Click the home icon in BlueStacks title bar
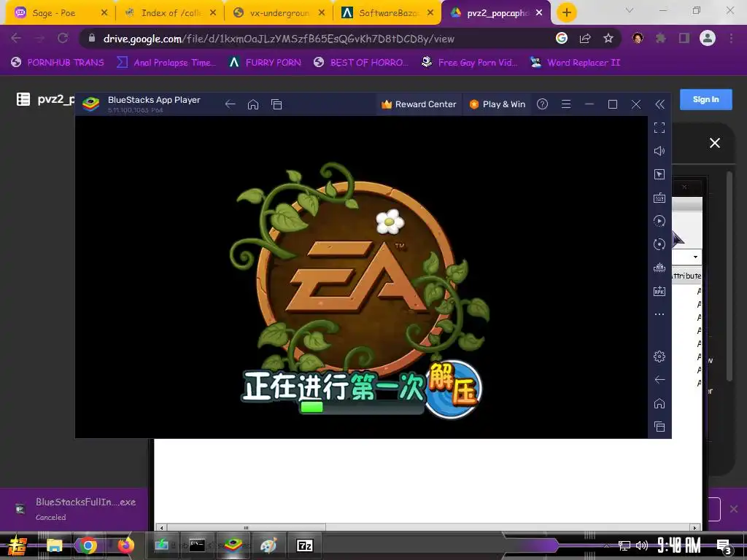The image size is (747, 560). (x=253, y=104)
